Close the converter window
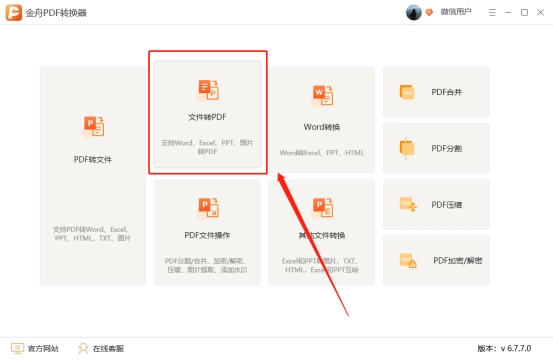 (x=540, y=13)
